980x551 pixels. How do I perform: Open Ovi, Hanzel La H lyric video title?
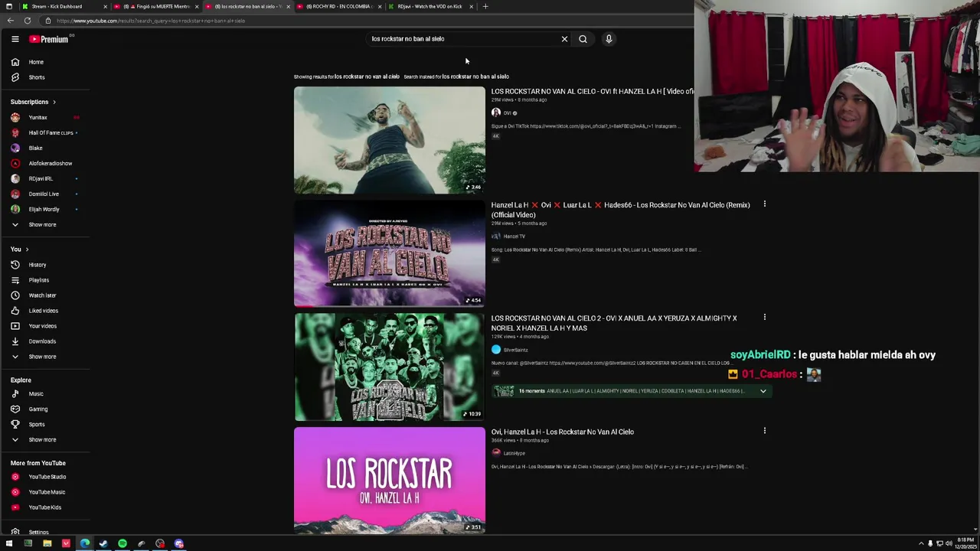563,432
